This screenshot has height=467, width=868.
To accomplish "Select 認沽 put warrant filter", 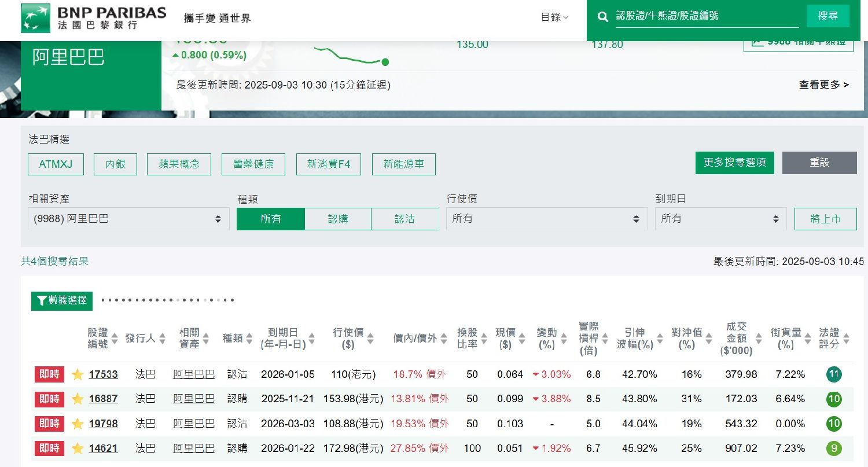I will (x=405, y=219).
